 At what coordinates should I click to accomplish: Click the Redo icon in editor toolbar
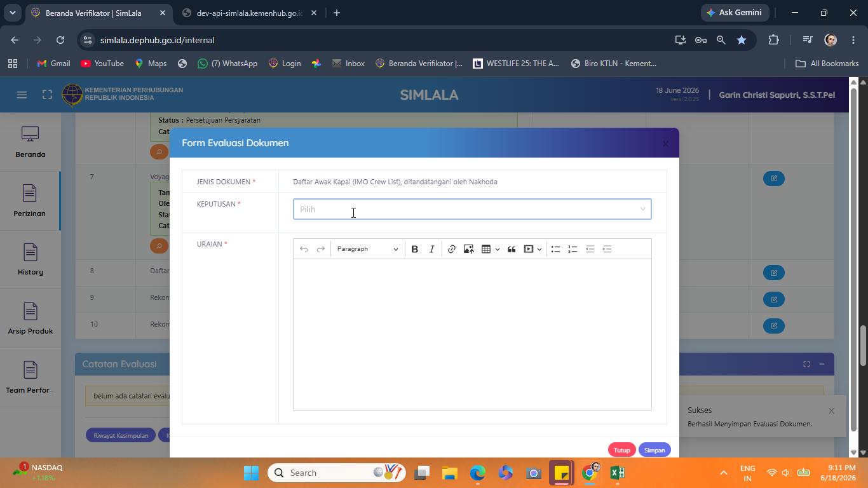point(321,249)
